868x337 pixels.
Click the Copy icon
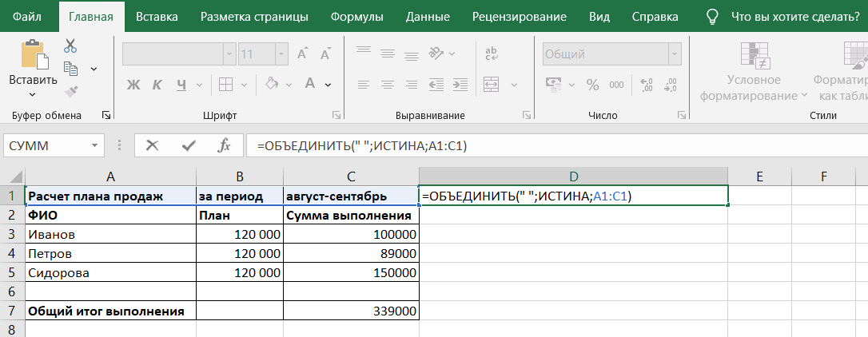[x=70, y=68]
